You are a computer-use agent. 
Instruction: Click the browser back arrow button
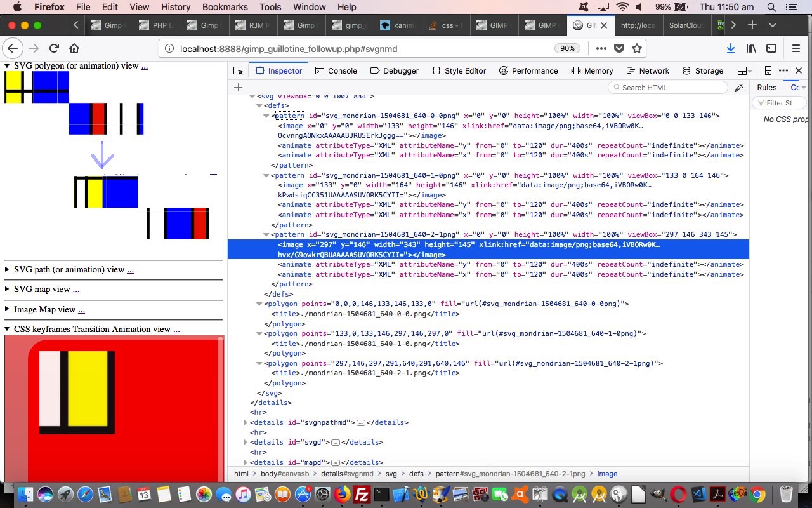pyautogui.click(x=13, y=48)
